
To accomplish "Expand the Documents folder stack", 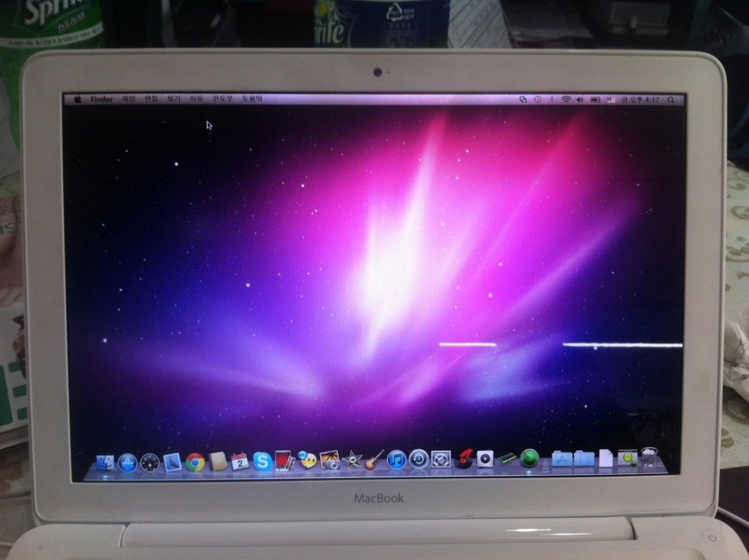I will click(583, 458).
